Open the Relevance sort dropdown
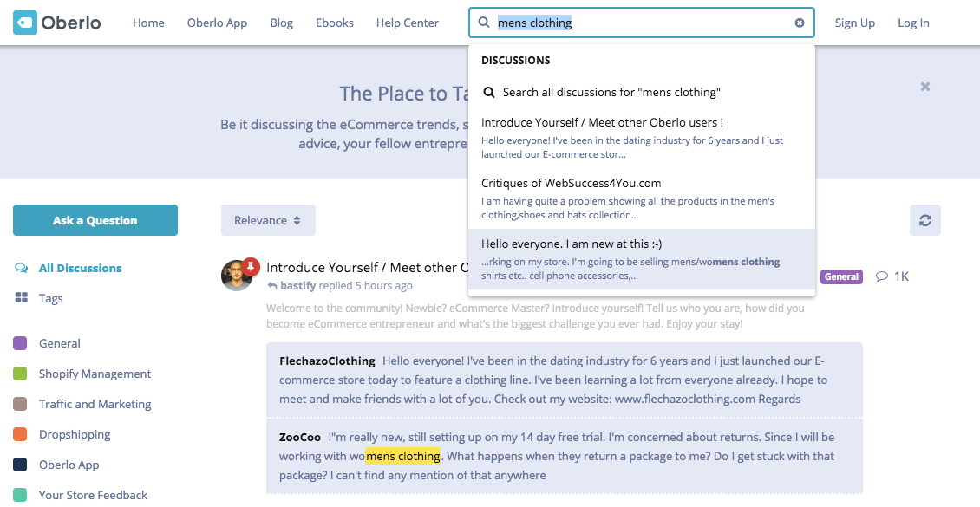Screen dimensions: 980x507 [x=268, y=220]
